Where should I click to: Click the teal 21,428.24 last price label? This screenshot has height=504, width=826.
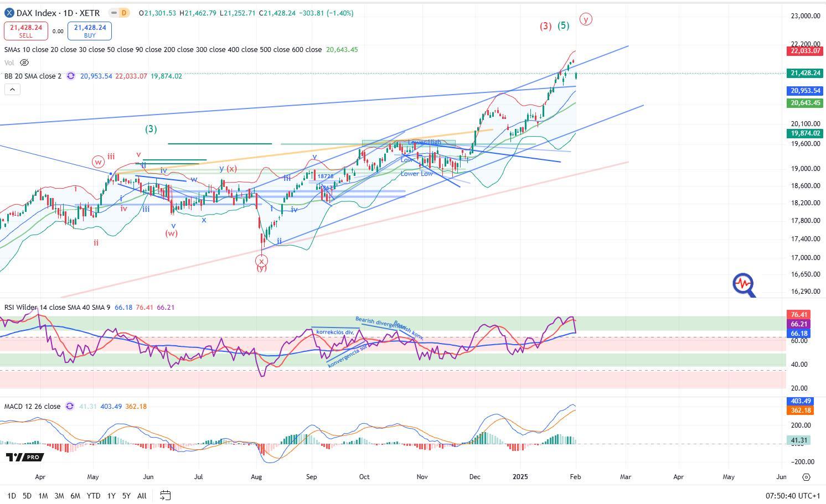click(806, 73)
